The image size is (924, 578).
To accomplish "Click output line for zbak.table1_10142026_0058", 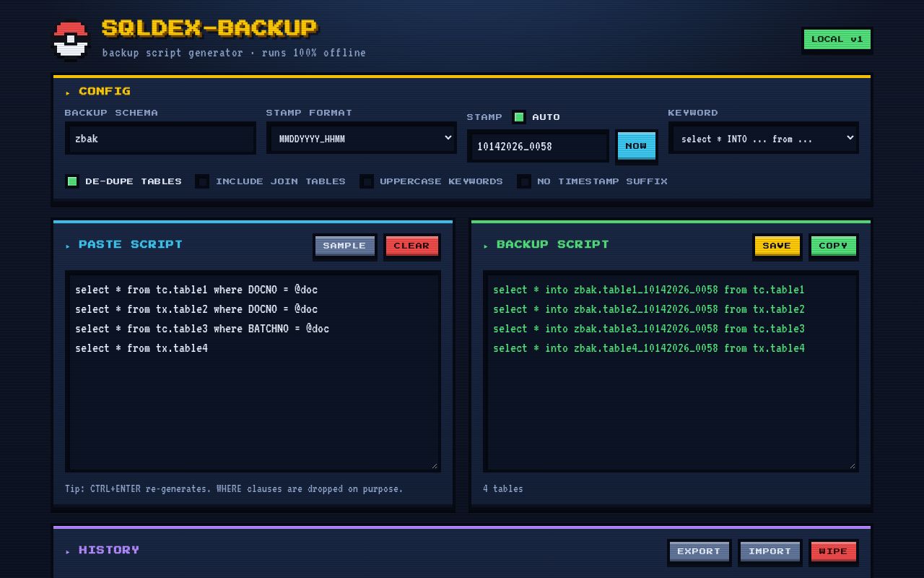I will pos(649,290).
